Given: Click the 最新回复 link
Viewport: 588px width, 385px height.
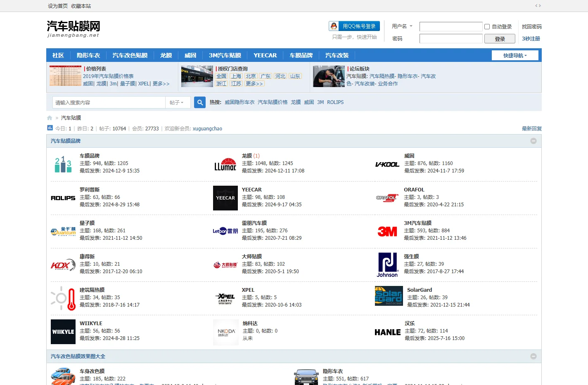Looking at the screenshot, I should pos(531,128).
